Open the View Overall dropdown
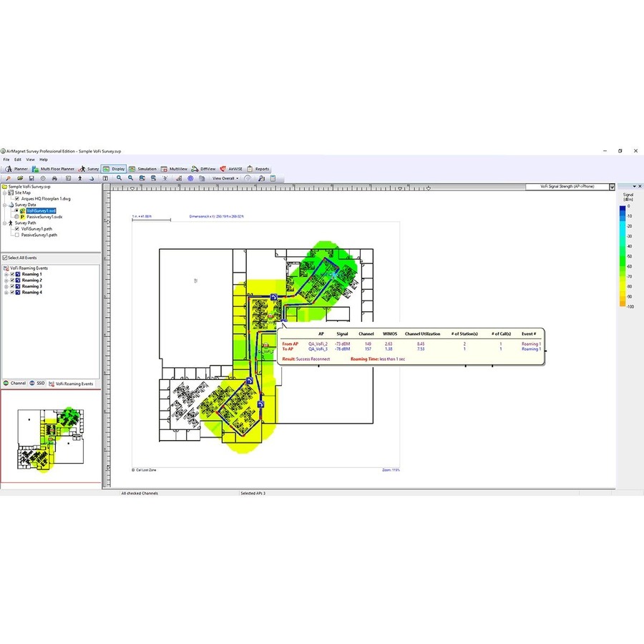This screenshot has height=644, width=644. coord(225,178)
